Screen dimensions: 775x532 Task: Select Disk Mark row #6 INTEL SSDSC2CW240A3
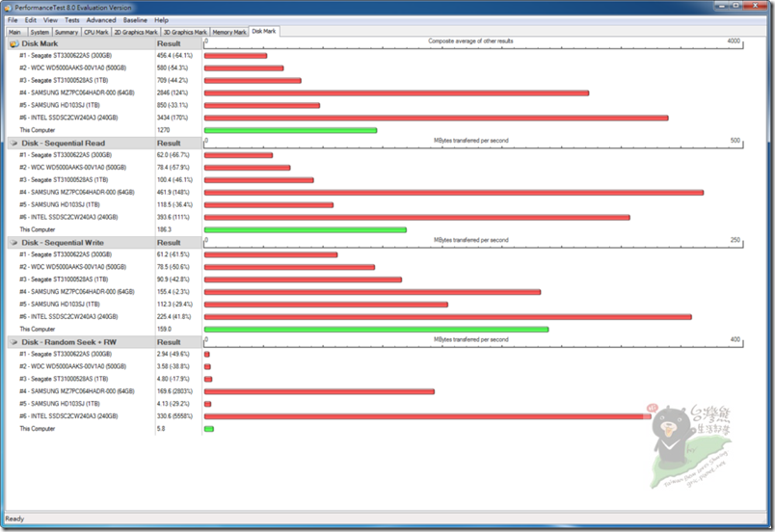point(68,118)
